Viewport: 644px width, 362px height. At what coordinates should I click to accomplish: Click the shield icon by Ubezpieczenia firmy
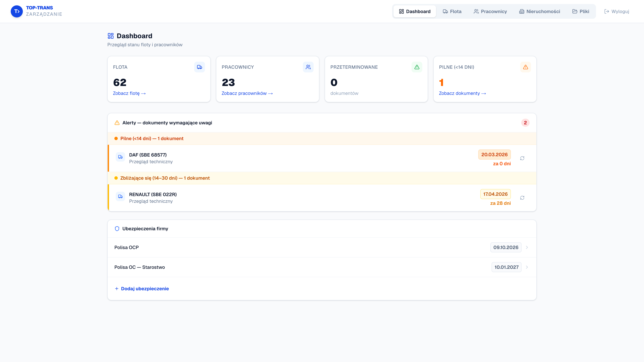pos(117,229)
